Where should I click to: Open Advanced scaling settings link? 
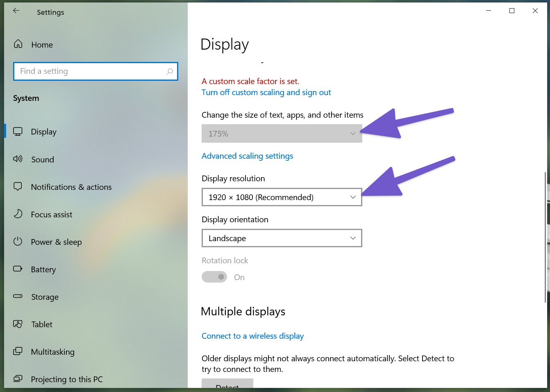[x=248, y=156]
